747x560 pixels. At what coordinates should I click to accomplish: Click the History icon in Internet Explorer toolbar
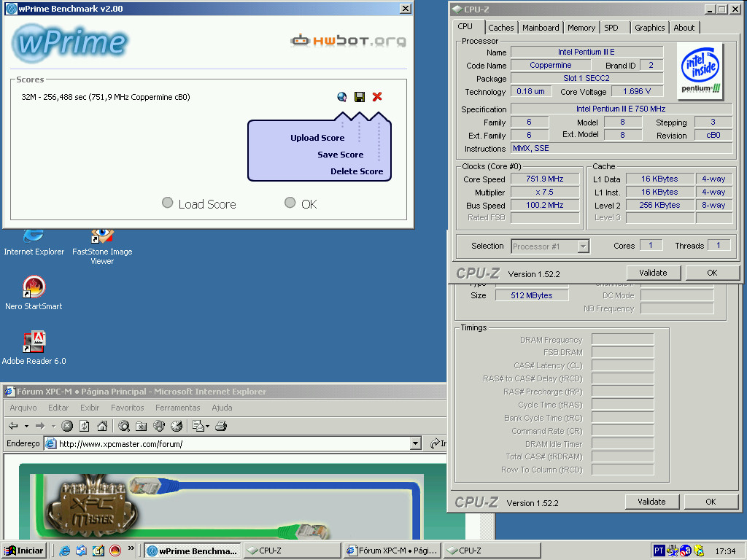point(177,426)
